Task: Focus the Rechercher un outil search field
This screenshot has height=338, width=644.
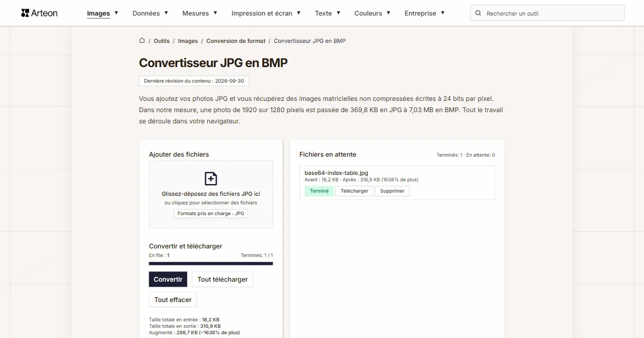Action: [547, 13]
